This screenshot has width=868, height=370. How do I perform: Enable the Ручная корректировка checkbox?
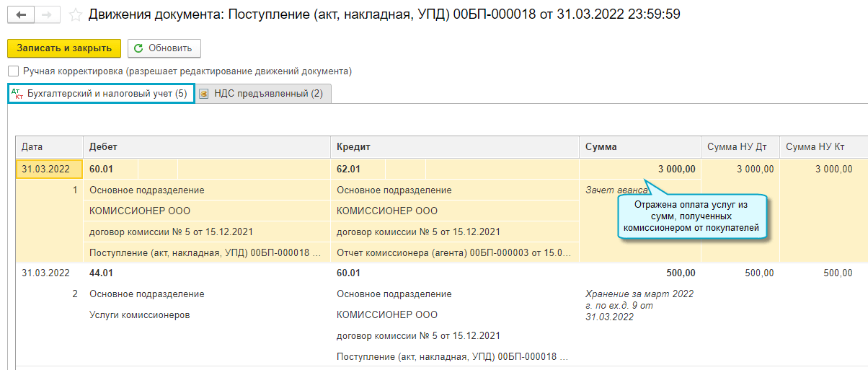[13, 71]
